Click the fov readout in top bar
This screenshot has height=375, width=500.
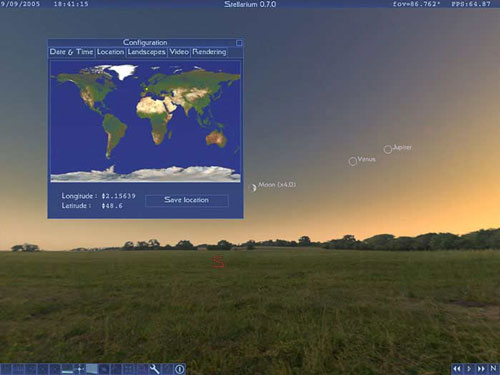pos(417,4)
